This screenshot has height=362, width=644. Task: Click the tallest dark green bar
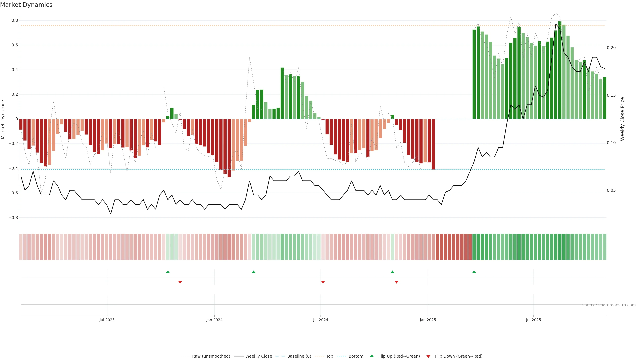(560, 70)
